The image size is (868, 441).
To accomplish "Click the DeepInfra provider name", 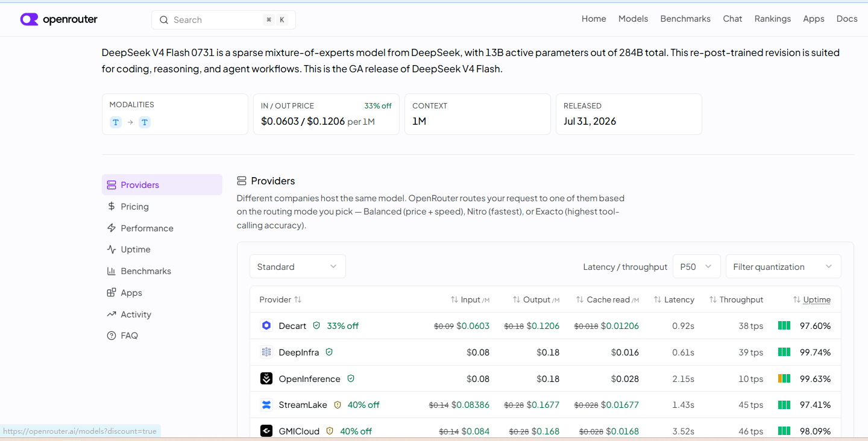I will tap(299, 352).
